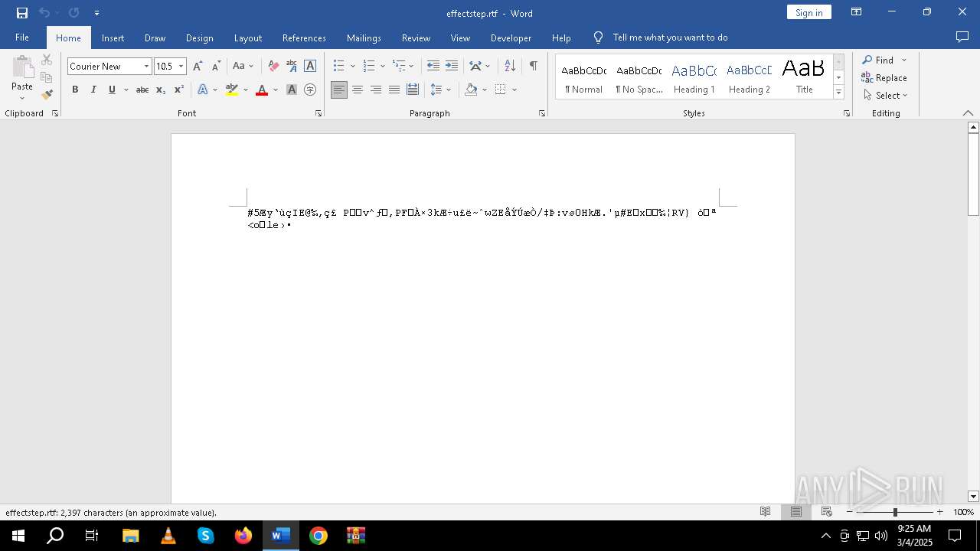Open the Bullets list dropdown
Viewport: 980px width, 551px height.
point(353,66)
